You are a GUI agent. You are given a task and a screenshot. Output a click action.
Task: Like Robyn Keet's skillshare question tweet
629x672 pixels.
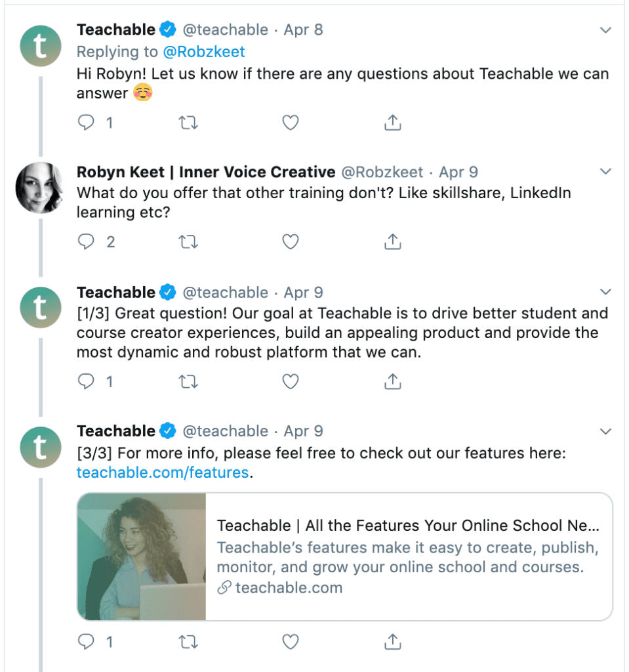pos(291,241)
